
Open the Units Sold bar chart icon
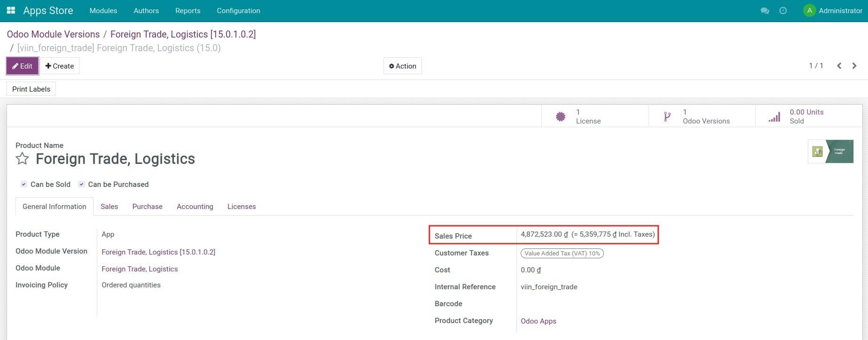tap(774, 116)
